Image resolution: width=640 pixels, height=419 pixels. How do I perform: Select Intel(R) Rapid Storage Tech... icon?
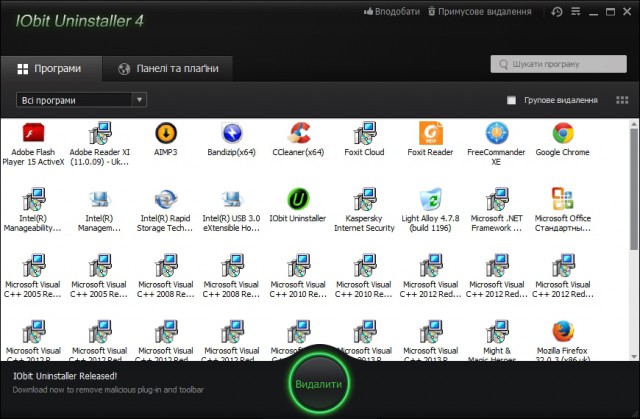pyautogui.click(x=166, y=199)
